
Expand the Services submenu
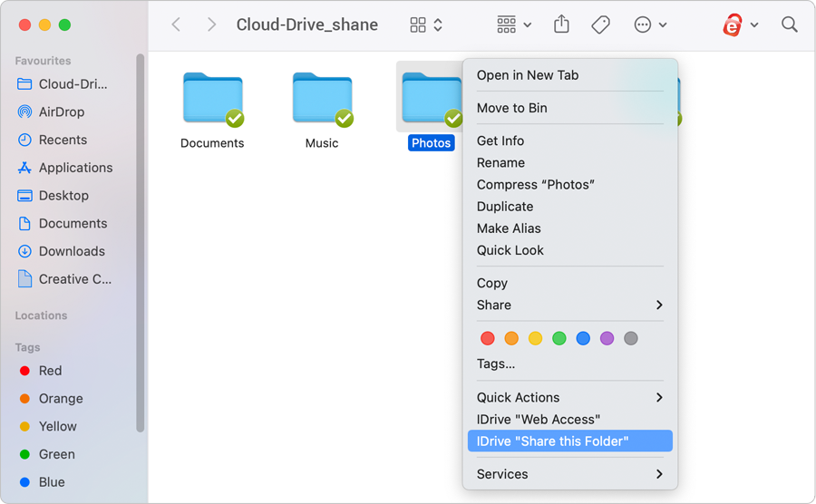[x=570, y=474]
